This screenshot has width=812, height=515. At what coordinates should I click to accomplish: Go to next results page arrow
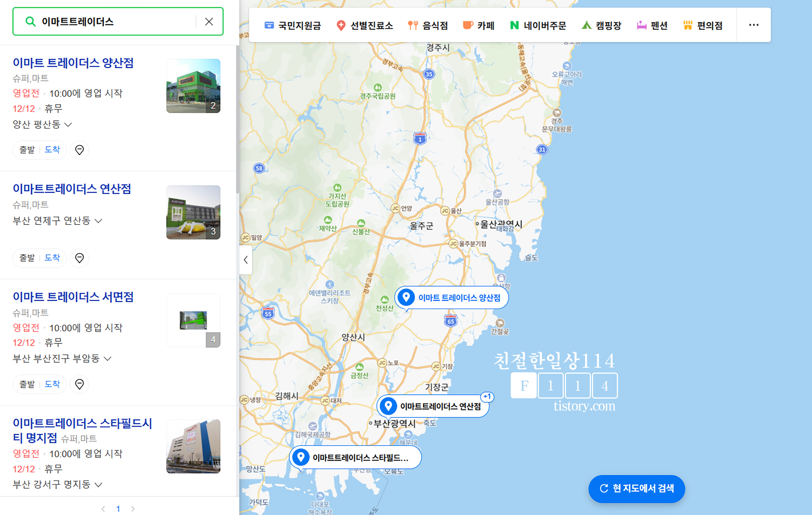pos(133,509)
